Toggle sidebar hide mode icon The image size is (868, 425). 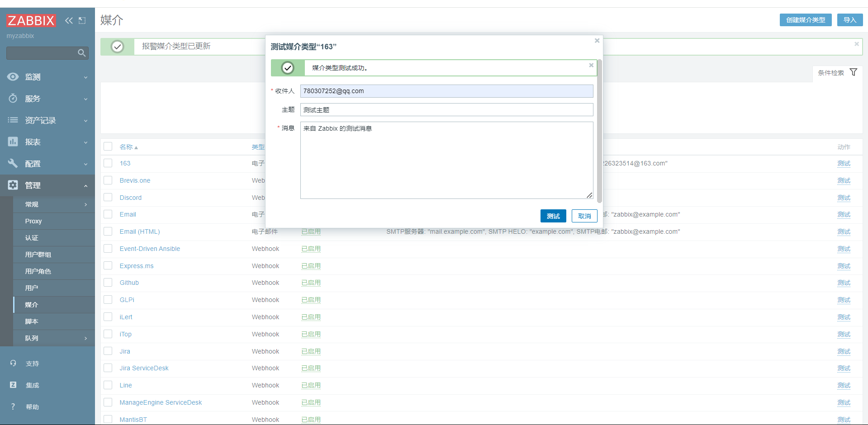[x=82, y=20]
